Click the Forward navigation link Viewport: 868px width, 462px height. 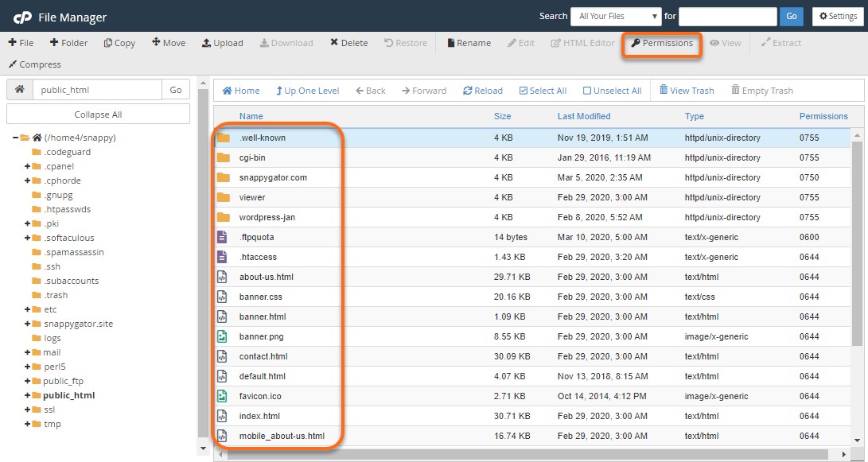coord(424,90)
